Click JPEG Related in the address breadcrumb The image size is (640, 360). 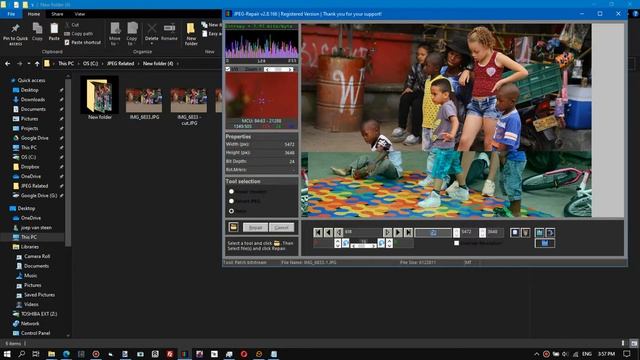point(120,64)
